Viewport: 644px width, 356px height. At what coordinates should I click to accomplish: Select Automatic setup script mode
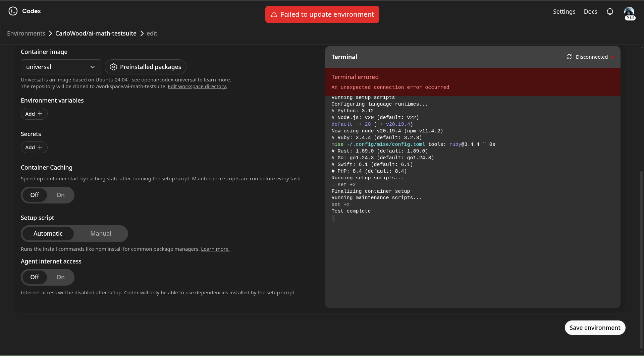(x=48, y=234)
